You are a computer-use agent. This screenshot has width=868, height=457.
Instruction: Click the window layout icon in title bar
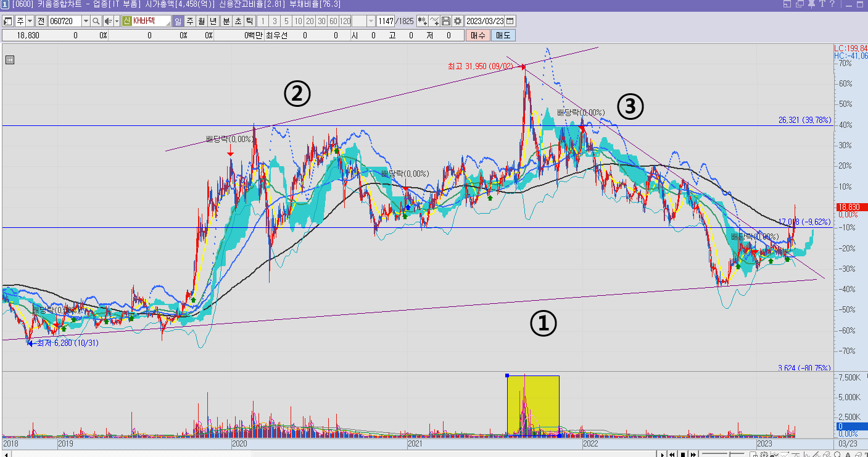pos(787,4)
